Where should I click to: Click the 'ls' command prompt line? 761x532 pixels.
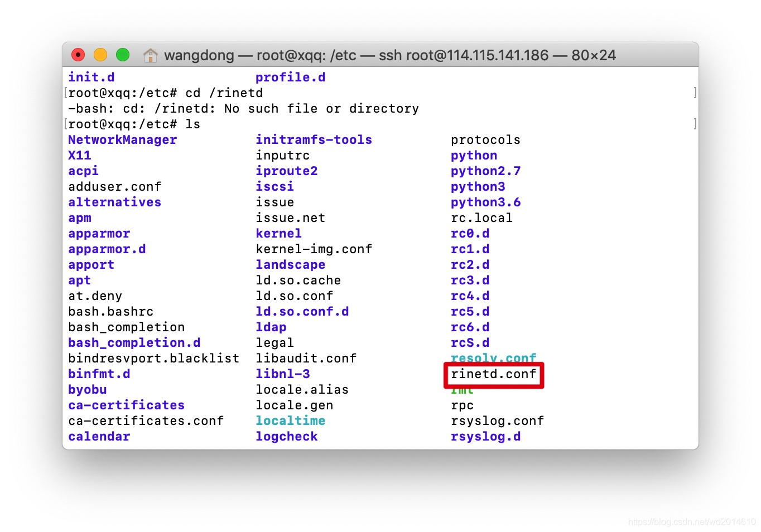pos(134,124)
